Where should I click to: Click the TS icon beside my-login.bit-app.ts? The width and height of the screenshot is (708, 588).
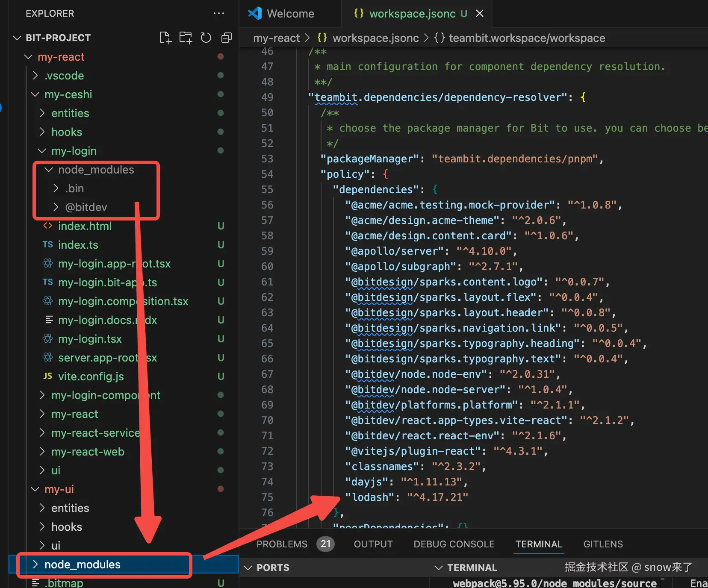click(48, 282)
